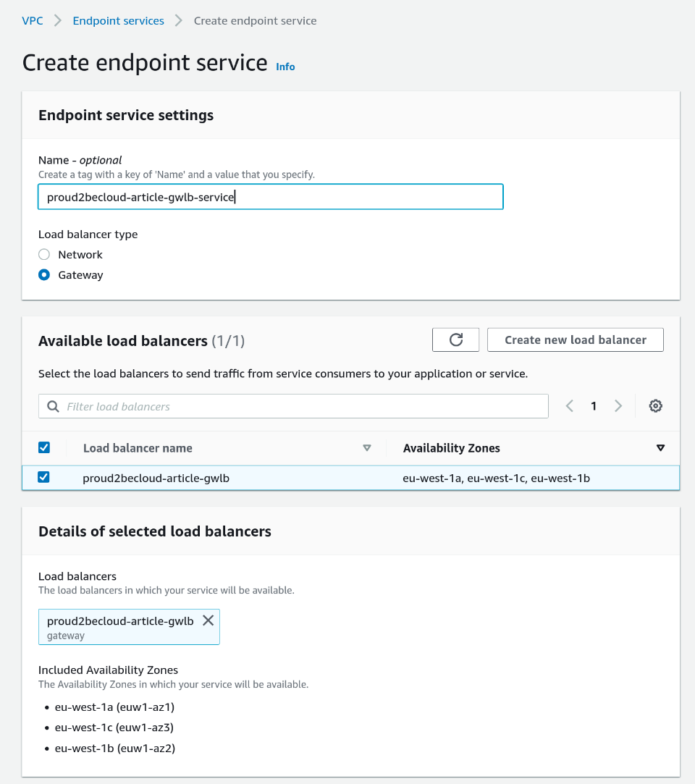Open the VPC breadcrumb link
This screenshot has height=784, width=695.
[33, 21]
